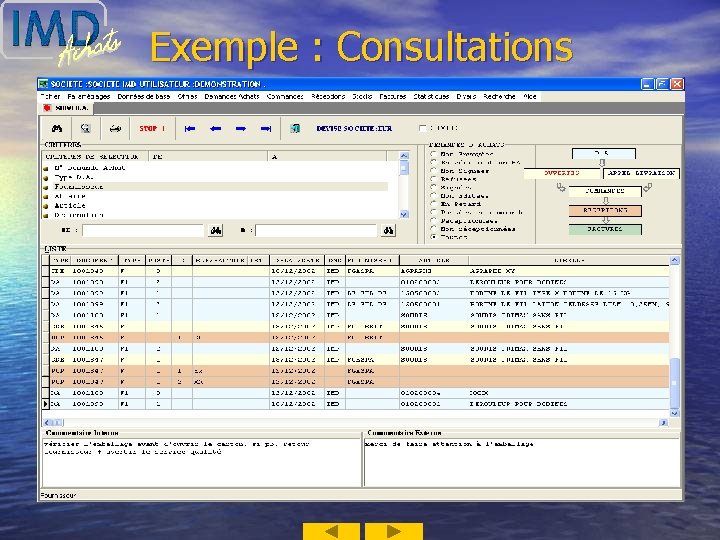Select the 'En Retard' radio button

pyautogui.click(x=433, y=203)
